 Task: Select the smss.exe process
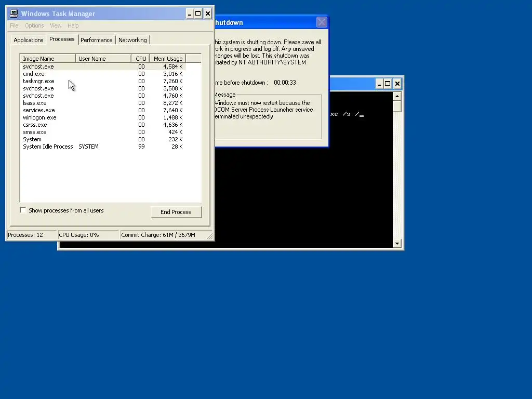point(103,132)
